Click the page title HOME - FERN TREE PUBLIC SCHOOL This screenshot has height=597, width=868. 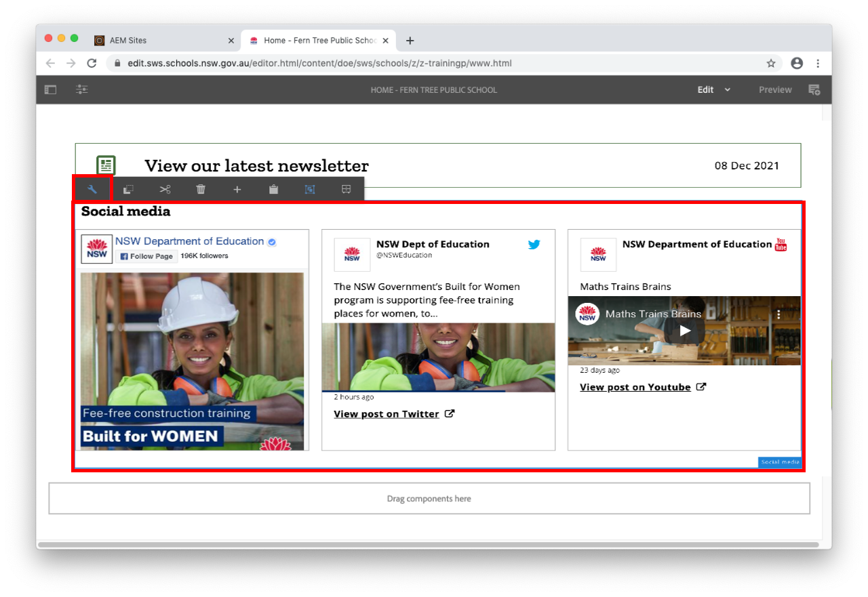tap(434, 90)
